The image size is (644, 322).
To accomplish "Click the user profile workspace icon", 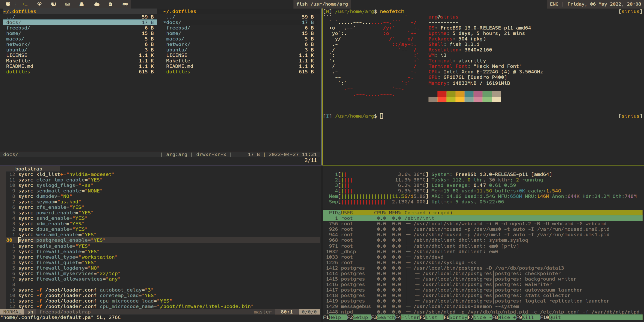I will coord(82,4).
